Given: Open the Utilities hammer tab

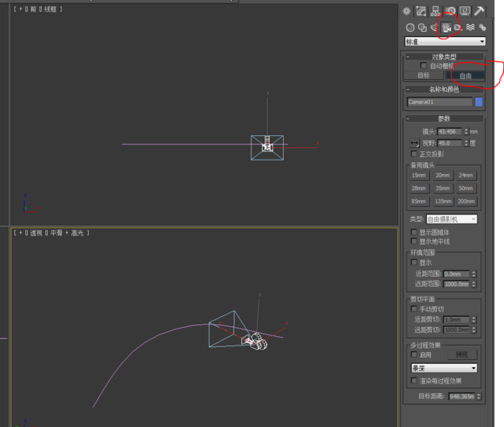Looking at the screenshot, I should 479,11.
